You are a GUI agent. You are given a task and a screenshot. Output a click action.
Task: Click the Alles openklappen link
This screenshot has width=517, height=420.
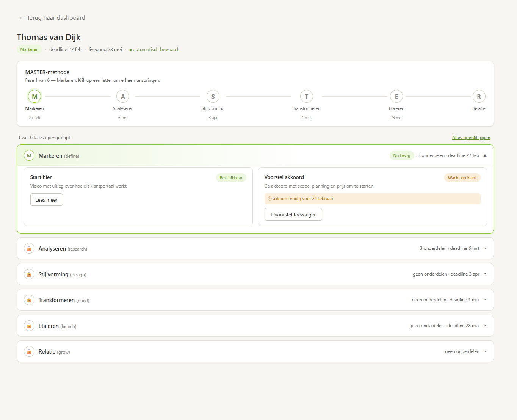click(471, 138)
